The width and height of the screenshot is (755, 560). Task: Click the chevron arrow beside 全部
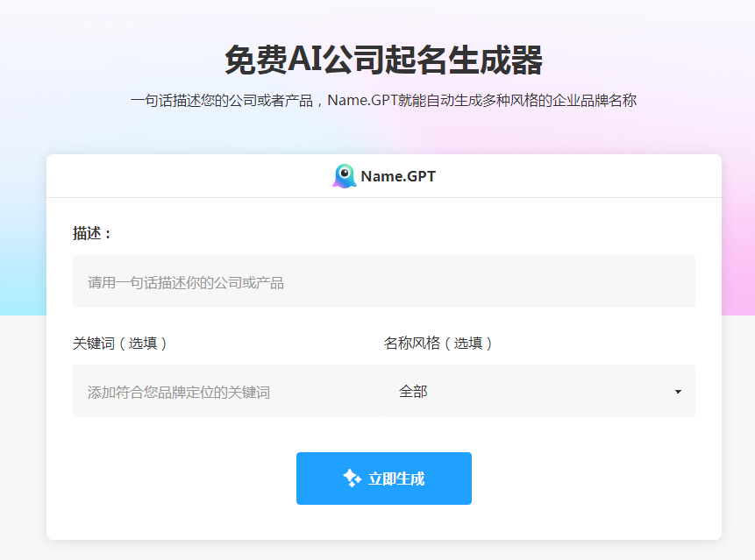tap(677, 392)
